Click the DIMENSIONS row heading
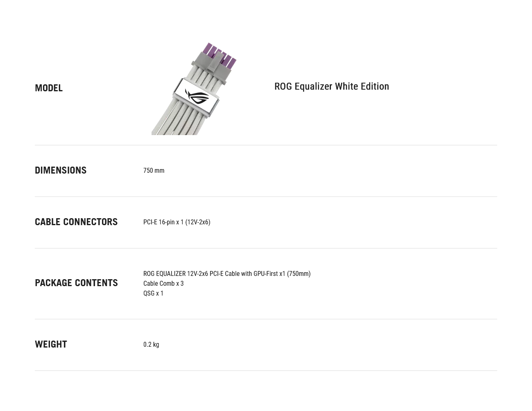Viewport: 532px width, 411px height. click(x=61, y=170)
